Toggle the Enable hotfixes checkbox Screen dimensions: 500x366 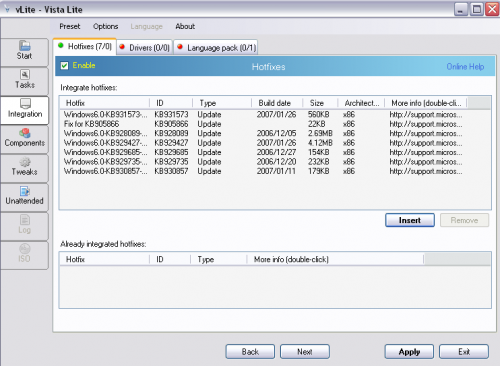pyautogui.click(x=64, y=65)
